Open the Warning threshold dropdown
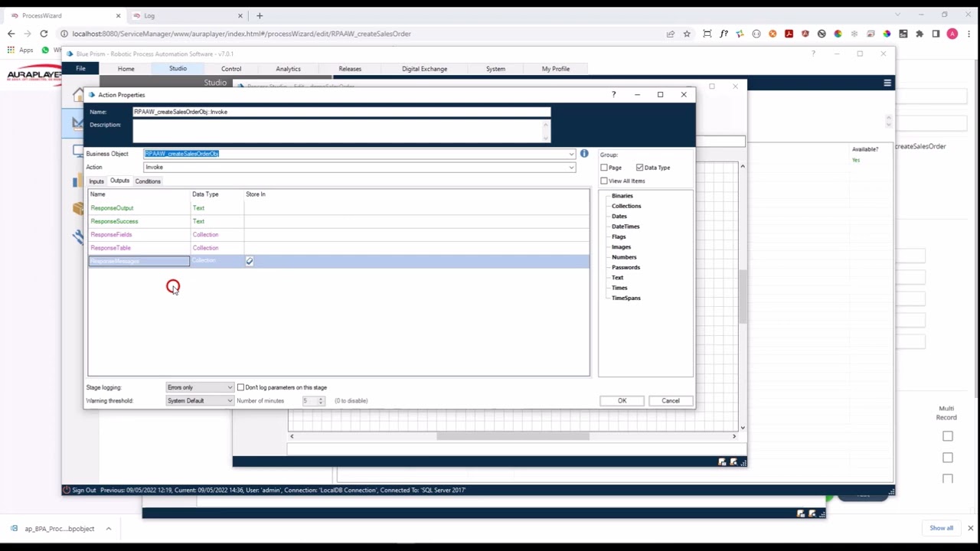 coord(200,400)
